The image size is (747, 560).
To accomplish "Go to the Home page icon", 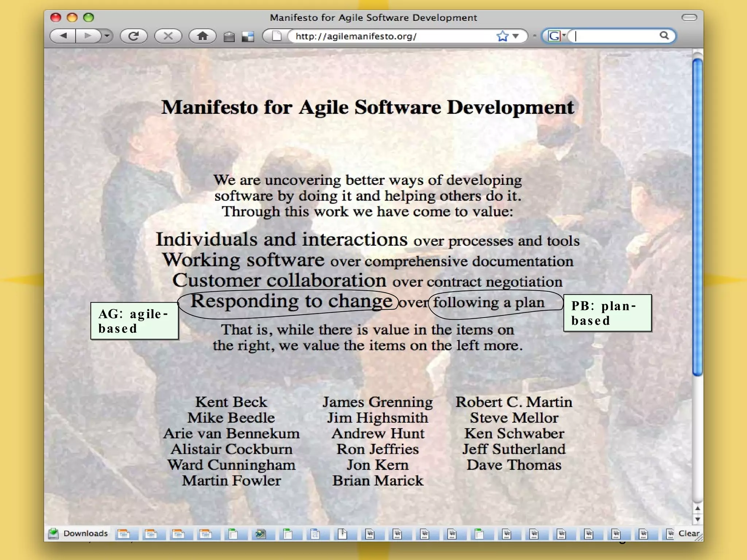I will [x=202, y=36].
